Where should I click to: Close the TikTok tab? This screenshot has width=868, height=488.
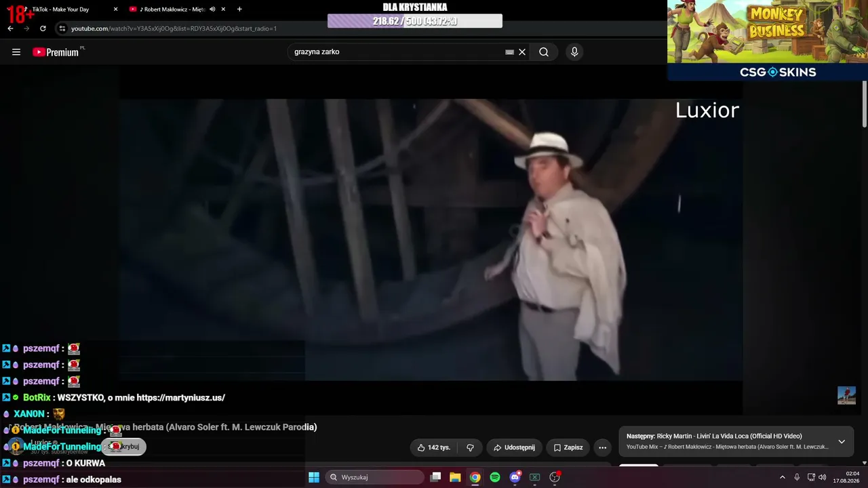pyautogui.click(x=115, y=9)
